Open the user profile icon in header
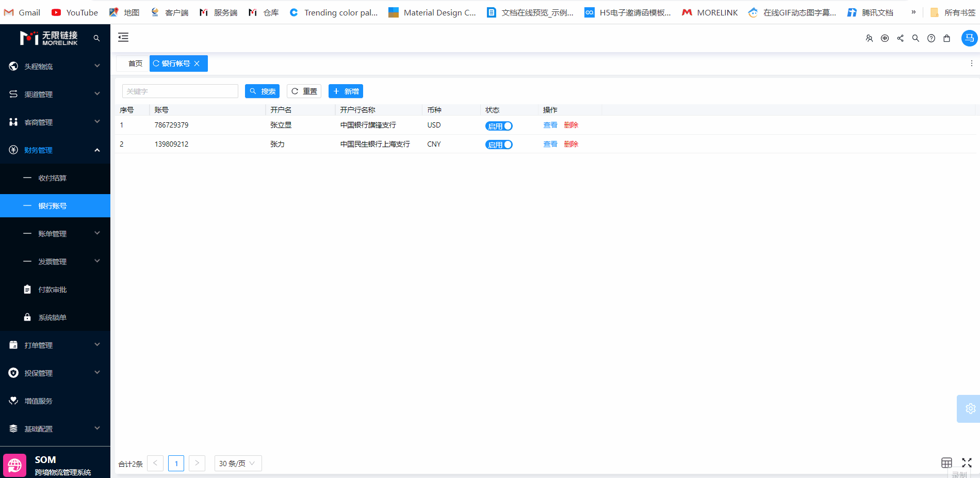Screen dimensions: 980x478 tap(869, 38)
